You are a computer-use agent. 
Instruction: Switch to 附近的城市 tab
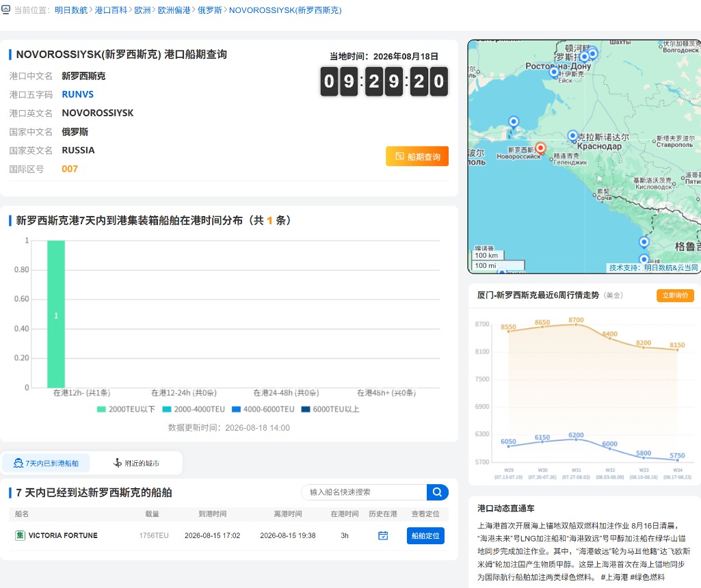tap(136, 464)
